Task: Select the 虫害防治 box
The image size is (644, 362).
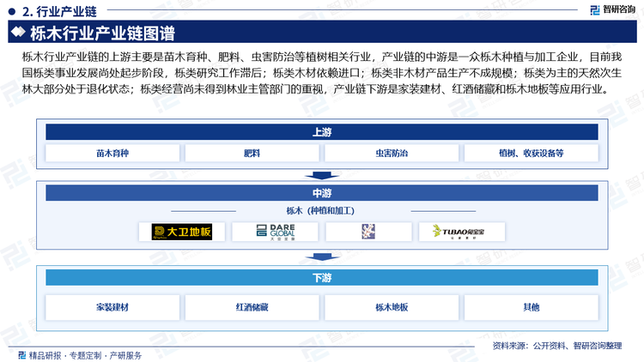Action: click(x=392, y=153)
